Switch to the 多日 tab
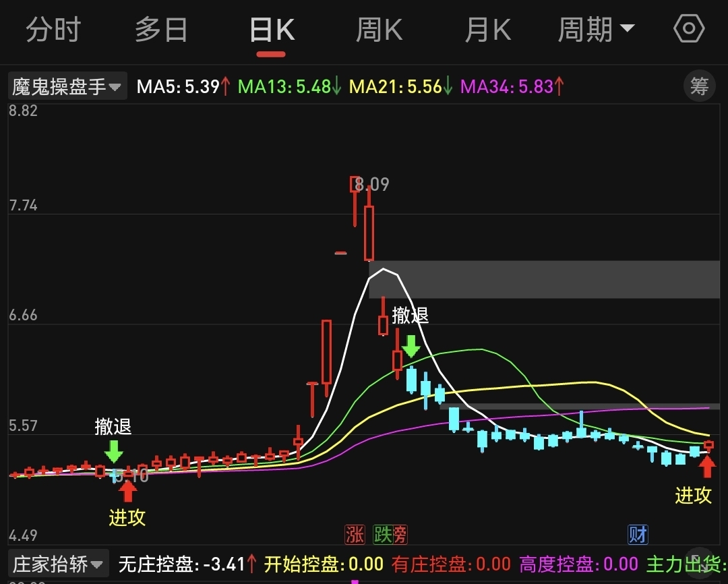The image size is (728, 584). tap(161, 30)
